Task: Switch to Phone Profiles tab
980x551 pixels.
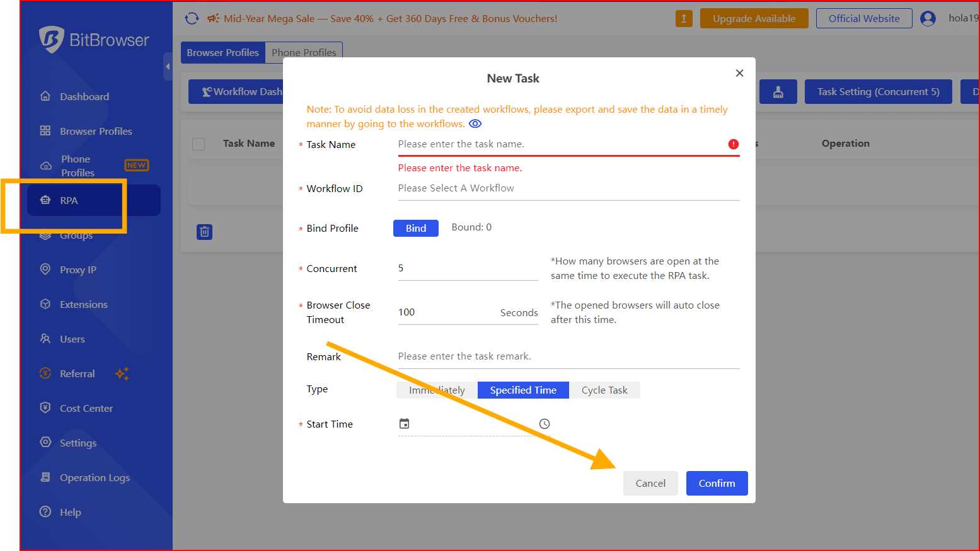Action: coord(304,52)
